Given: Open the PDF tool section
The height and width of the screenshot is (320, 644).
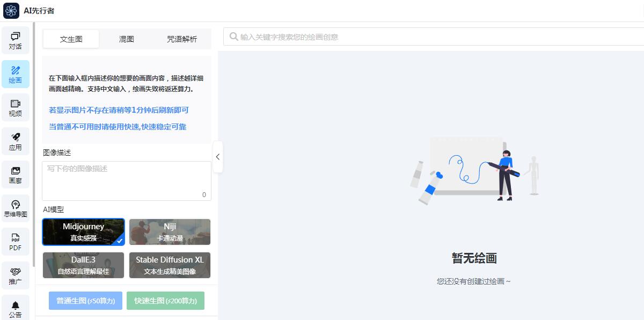Looking at the screenshot, I should (16, 242).
